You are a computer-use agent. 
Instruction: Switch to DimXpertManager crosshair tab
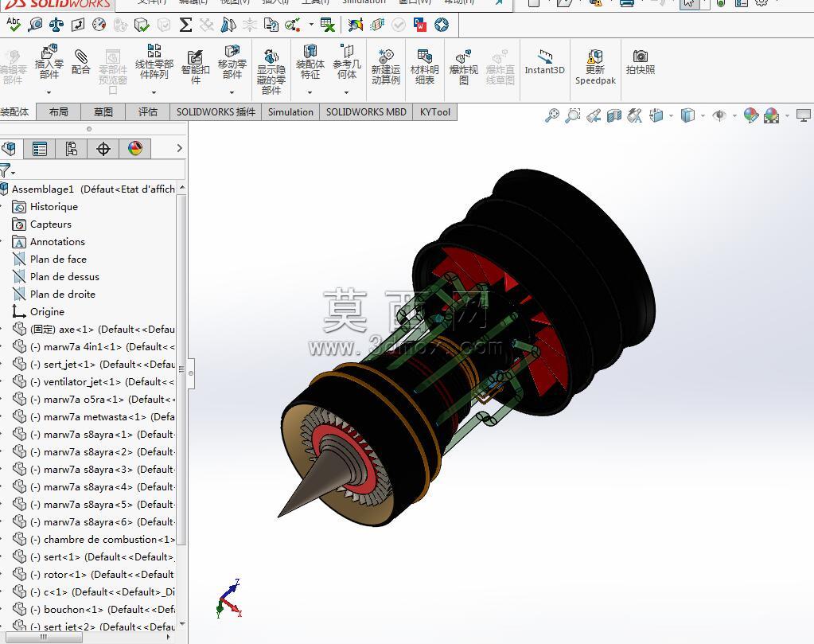tap(103, 149)
